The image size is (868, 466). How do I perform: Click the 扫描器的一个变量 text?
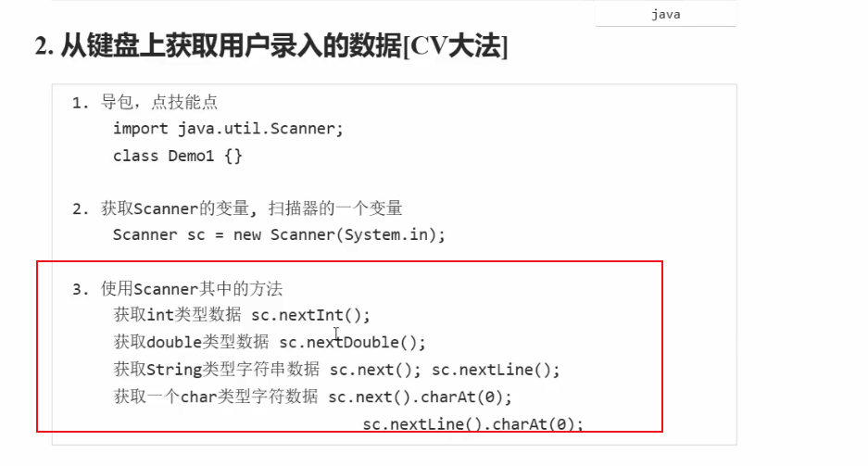coord(335,208)
